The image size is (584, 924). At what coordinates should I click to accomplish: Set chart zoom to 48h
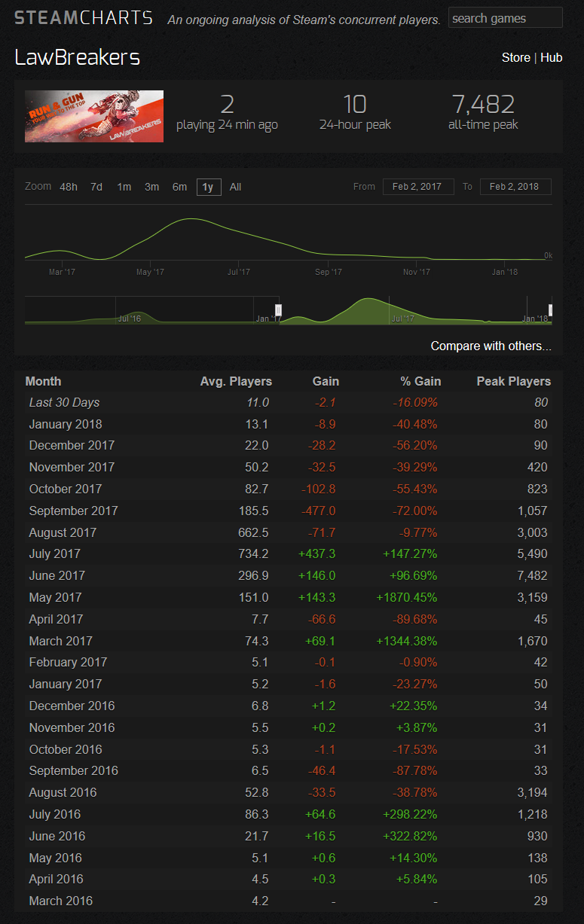tap(69, 187)
